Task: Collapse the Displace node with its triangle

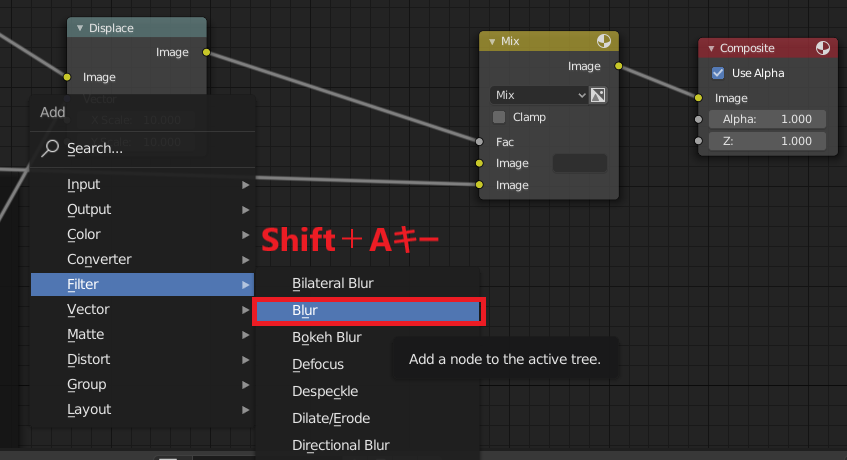Action: 80,28
